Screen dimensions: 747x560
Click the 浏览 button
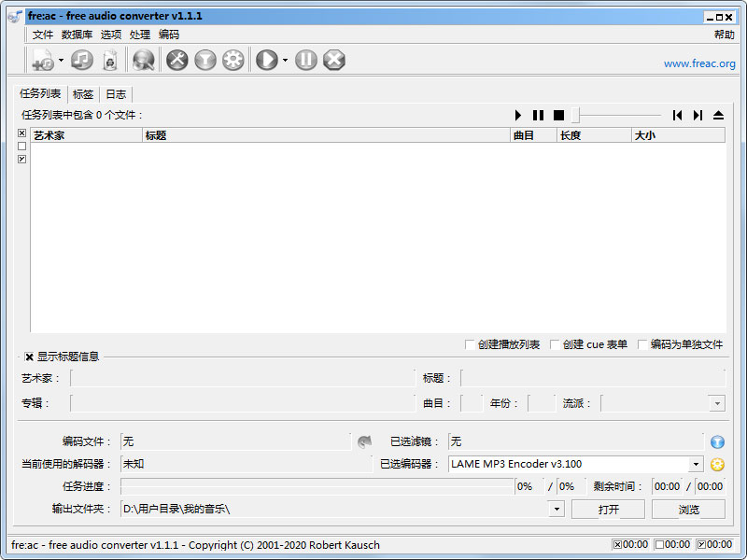tap(688, 509)
